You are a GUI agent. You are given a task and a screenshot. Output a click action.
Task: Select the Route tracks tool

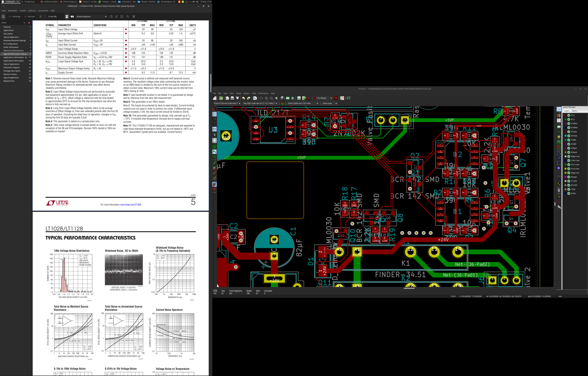pos(559,132)
